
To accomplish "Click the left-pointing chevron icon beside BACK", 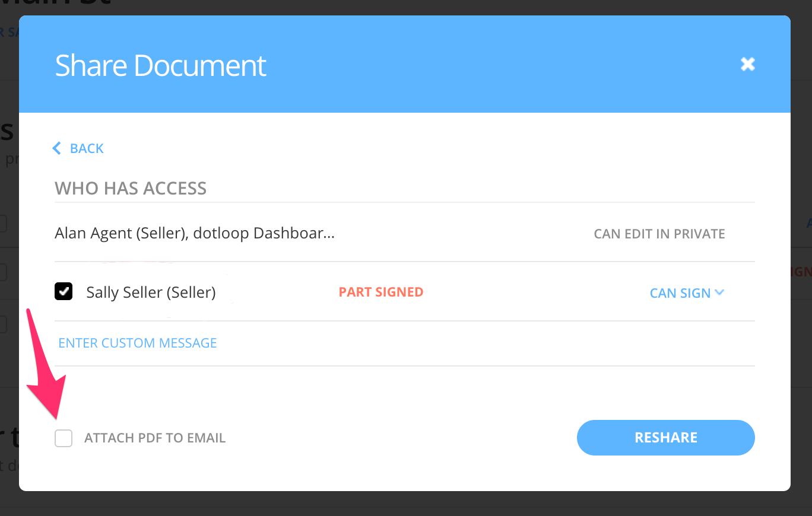I will pyautogui.click(x=56, y=148).
